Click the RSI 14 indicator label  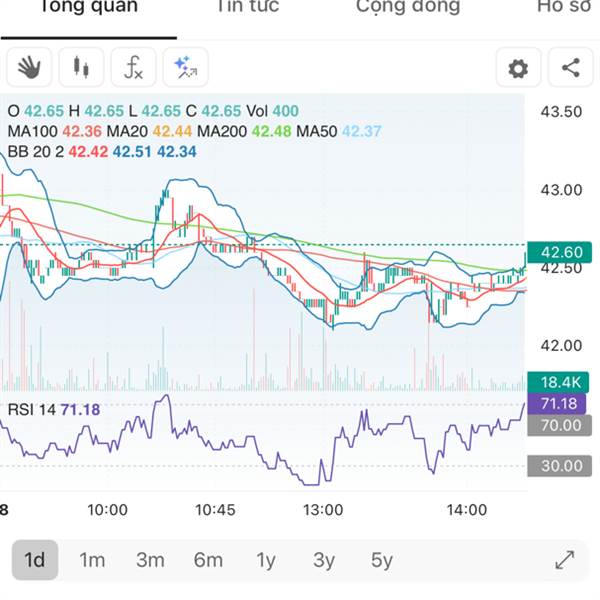pos(54,410)
